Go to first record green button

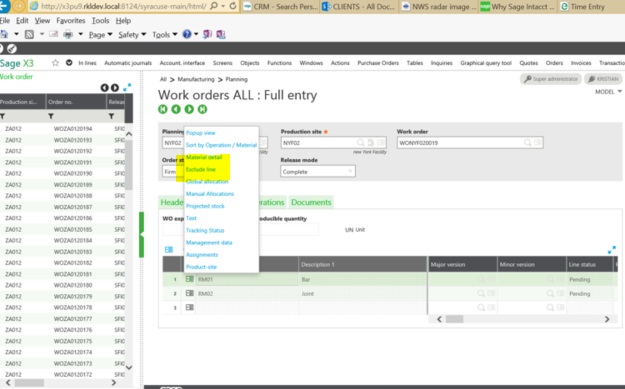point(163,109)
